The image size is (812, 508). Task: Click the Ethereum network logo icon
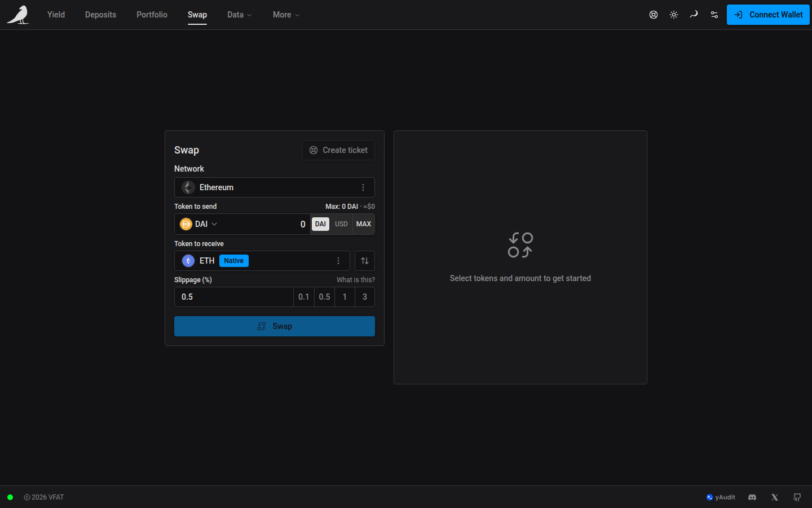[x=188, y=187]
